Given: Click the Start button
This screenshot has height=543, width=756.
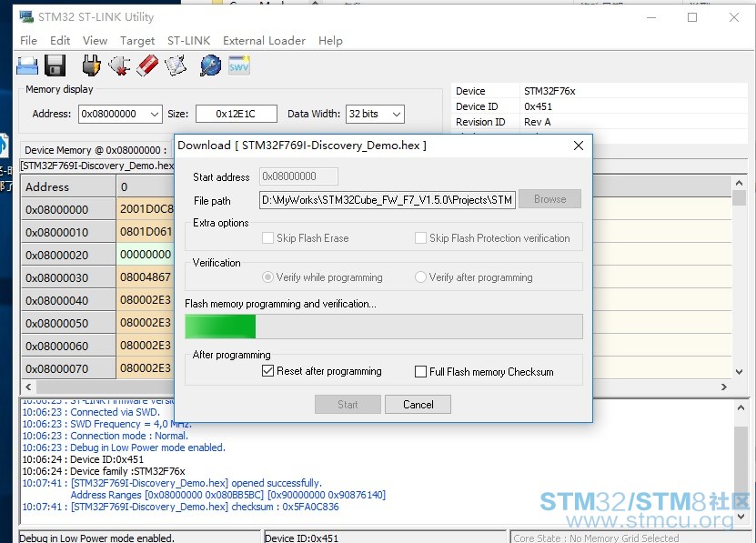Looking at the screenshot, I should tap(348, 405).
